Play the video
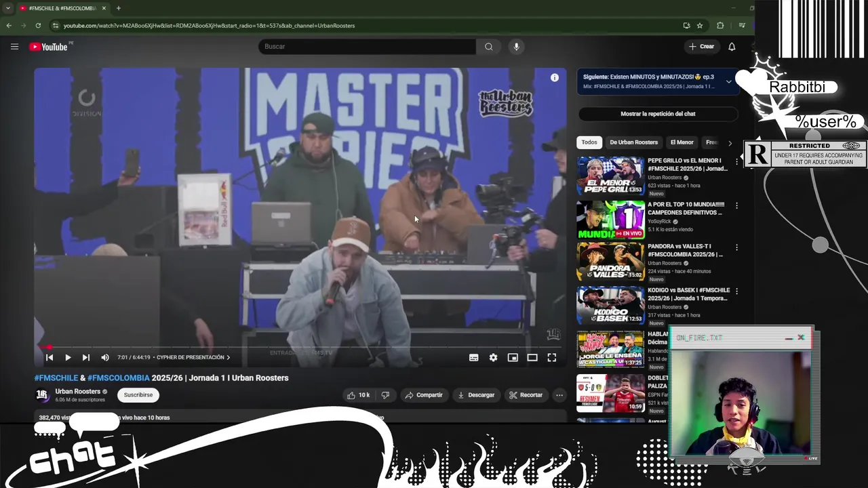 tap(68, 357)
